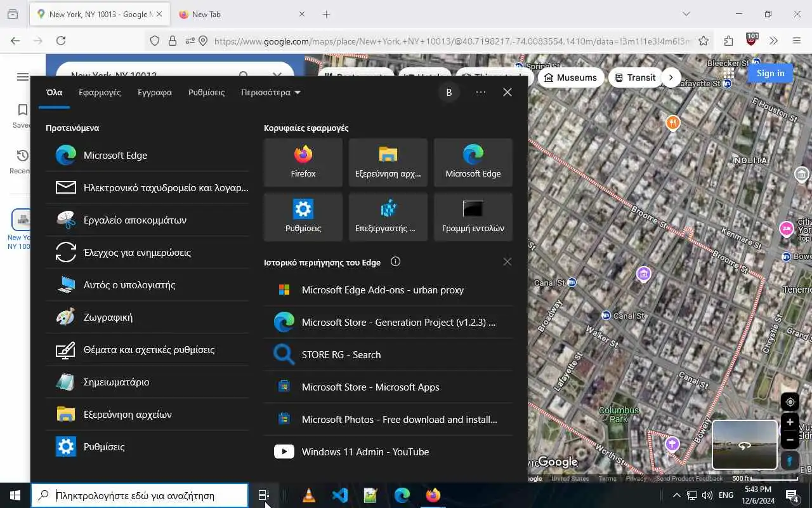Open Microsoft Edge from suggested list
This screenshot has height=508, width=812.
147,155
